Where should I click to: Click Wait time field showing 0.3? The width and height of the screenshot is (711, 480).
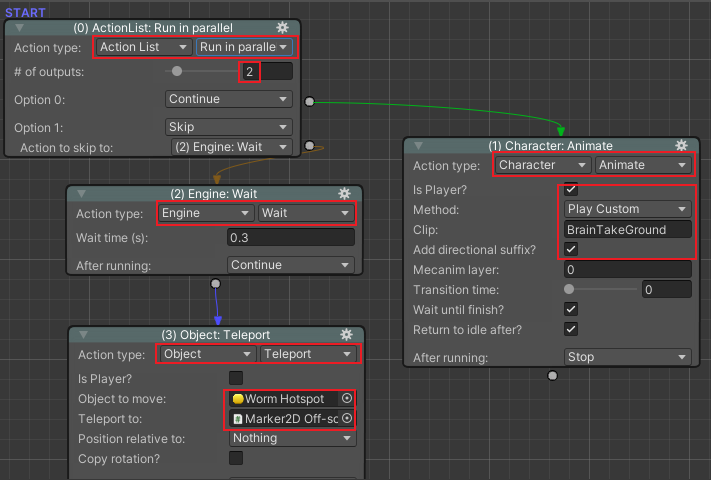[x=290, y=238]
